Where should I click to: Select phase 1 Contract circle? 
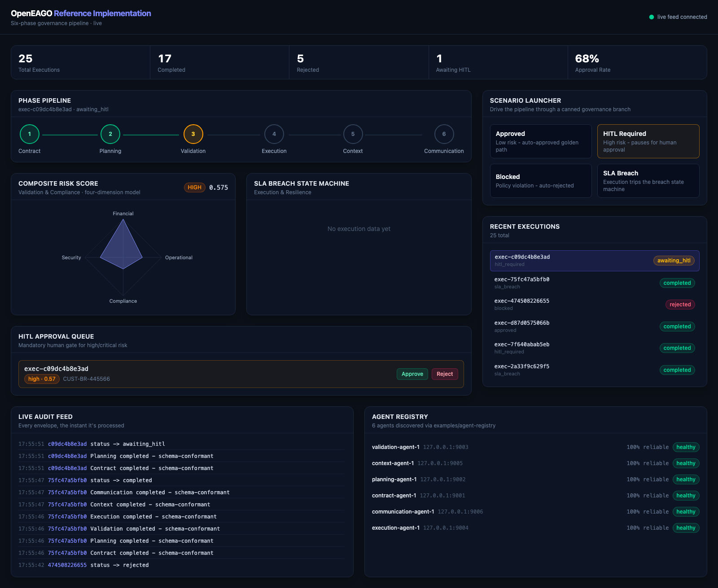tap(30, 134)
